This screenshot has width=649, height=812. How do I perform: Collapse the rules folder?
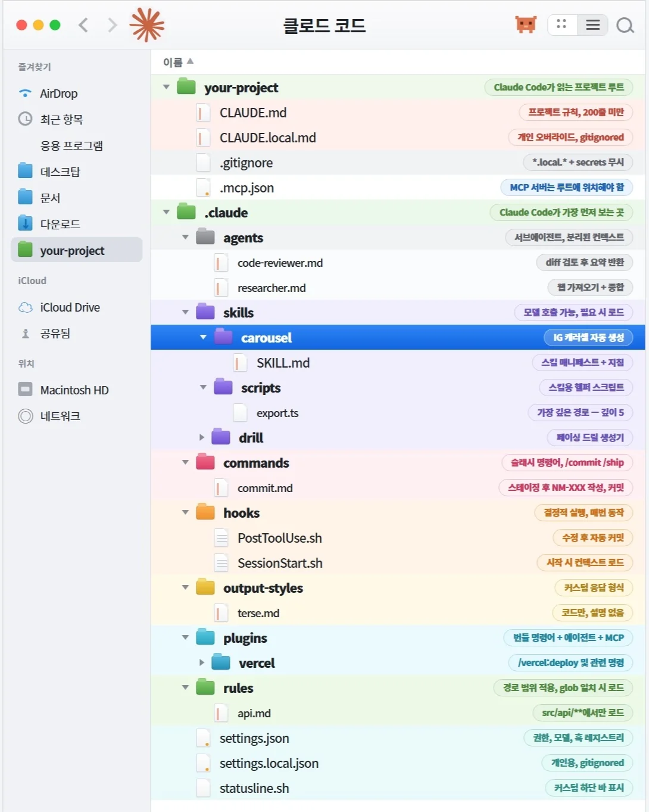pos(185,687)
